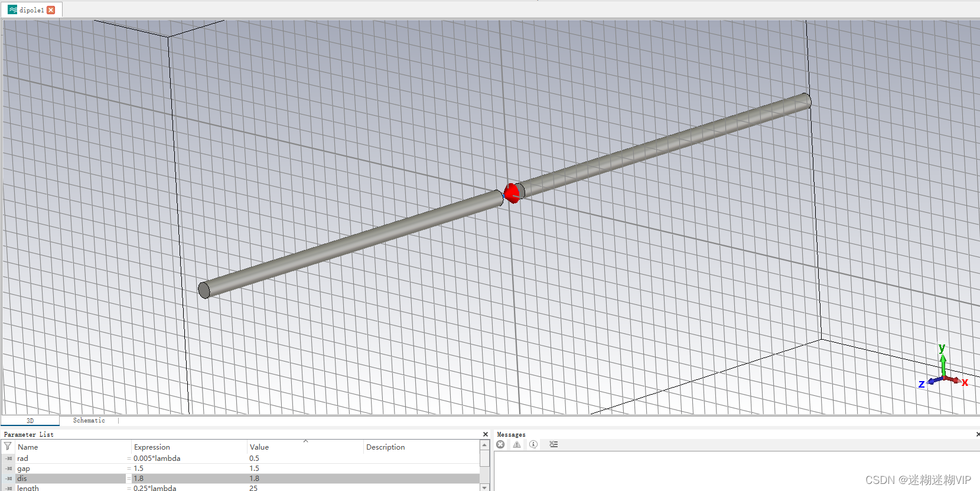Select the left dipole arm cylinder
The width and height of the screenshot is (980, 491).
[351, 244]
